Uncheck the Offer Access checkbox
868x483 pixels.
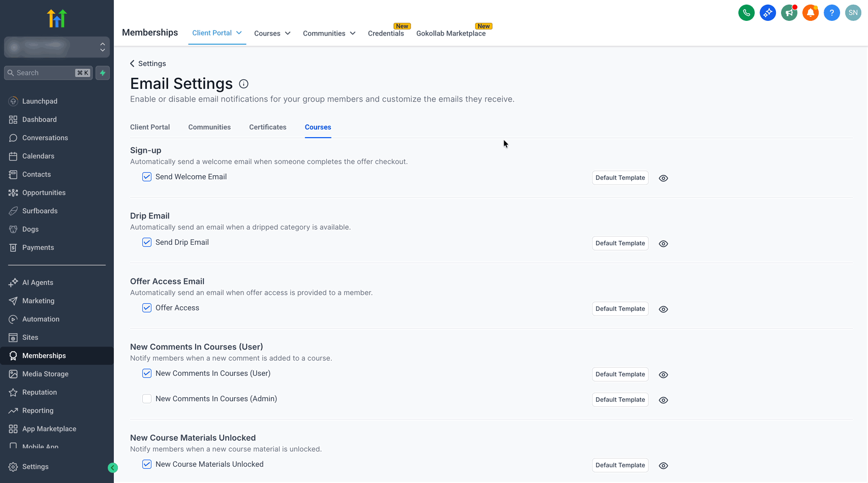tap(147, 308)
